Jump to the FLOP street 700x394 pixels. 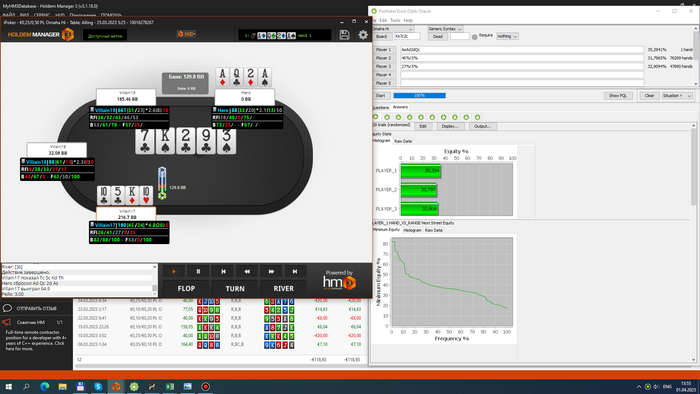[186, 289]
